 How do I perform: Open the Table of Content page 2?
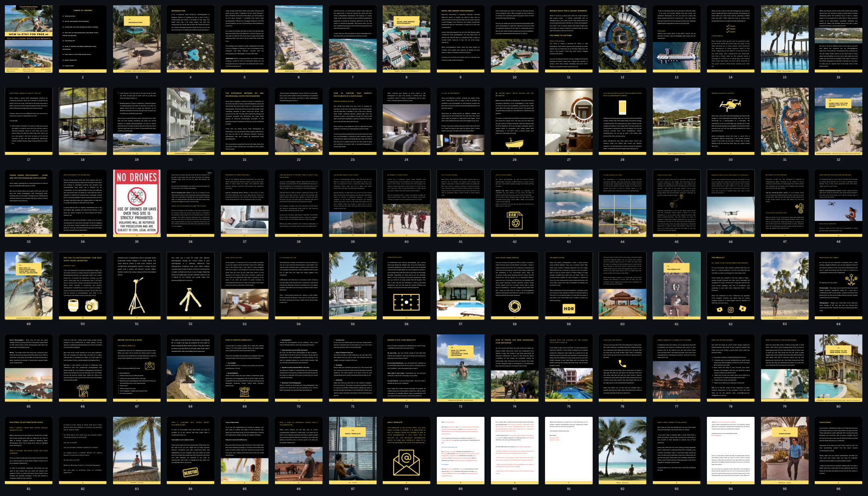(x=83, y=39)
